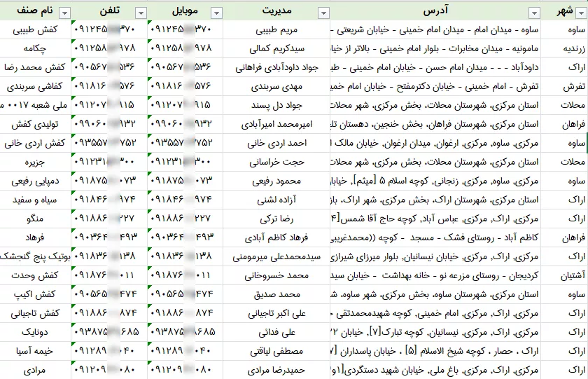This screenshot has height=379, width=588.
Task: Select cell محمد خسروخانی
Action: pos(276,275)
